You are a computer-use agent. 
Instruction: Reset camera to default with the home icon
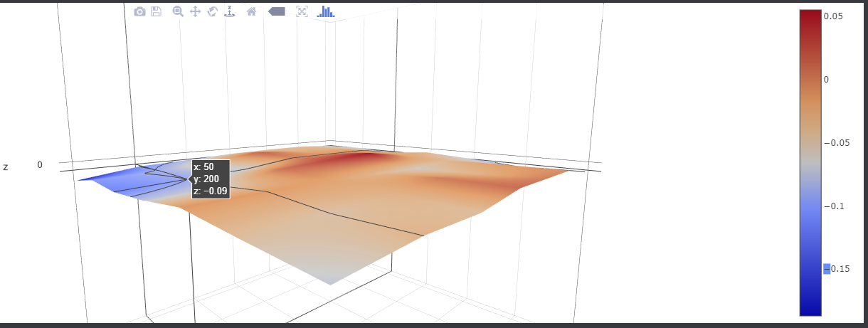coord(251,11)
